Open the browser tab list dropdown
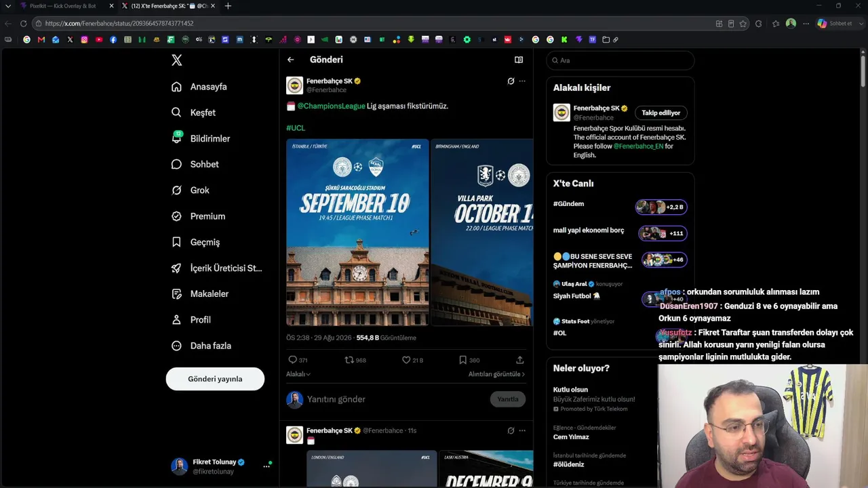This screenshot has width=868, height=488. point(8,6)
